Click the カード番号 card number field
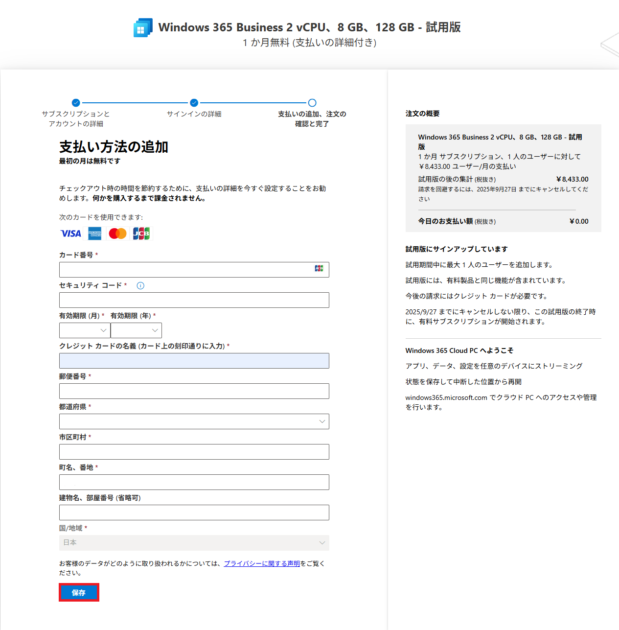The height and width of the screenshot is (630, 619). (x=194, y=270)
